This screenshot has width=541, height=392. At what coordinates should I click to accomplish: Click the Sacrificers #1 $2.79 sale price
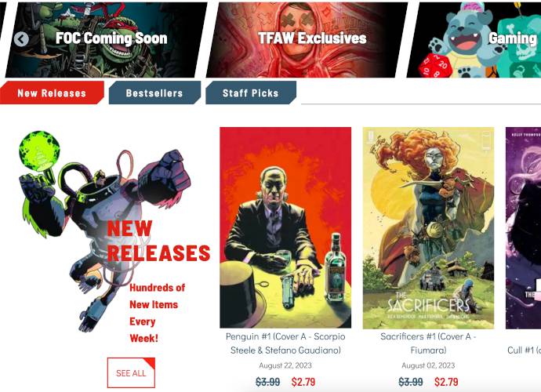446,382
